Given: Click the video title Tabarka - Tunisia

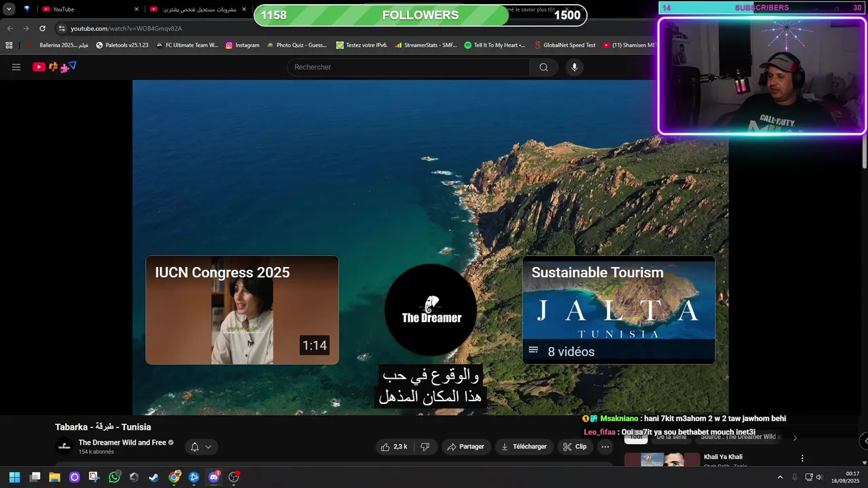Looking at the screenshot, I should click(x=103, y=427).
